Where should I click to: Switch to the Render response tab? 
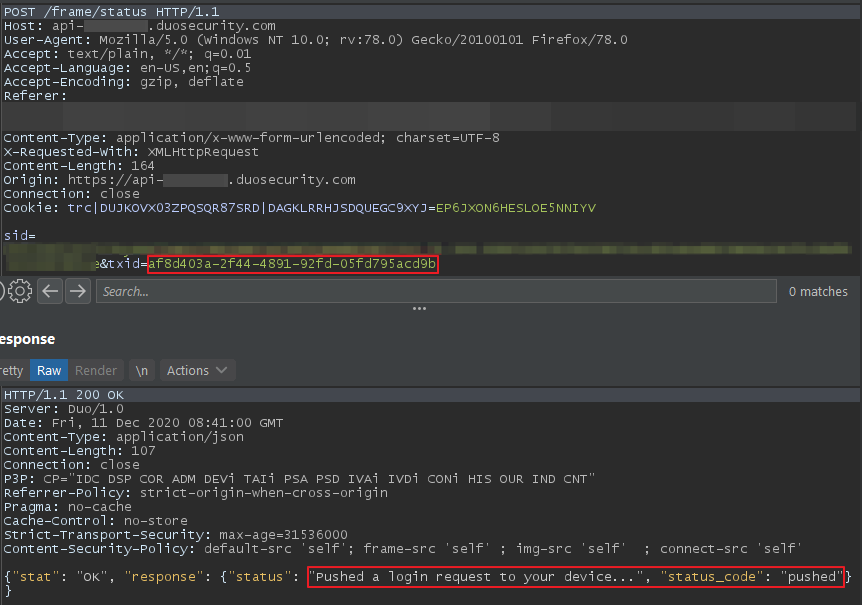click(x=96, y=370)
